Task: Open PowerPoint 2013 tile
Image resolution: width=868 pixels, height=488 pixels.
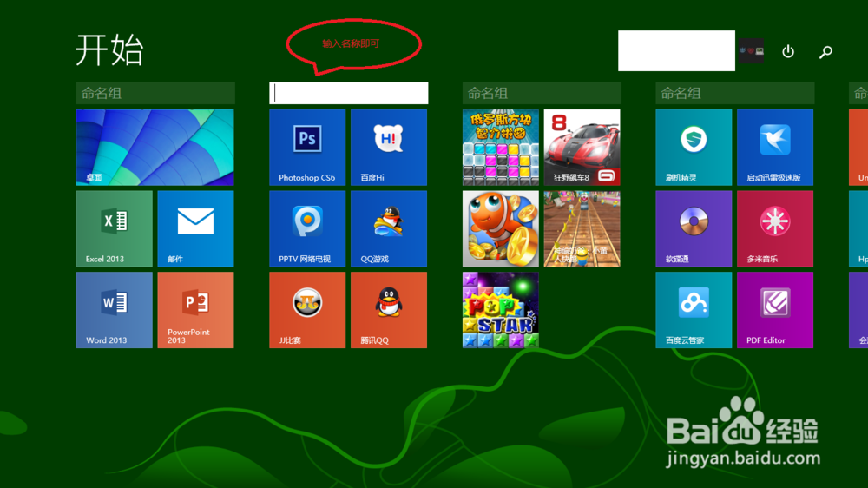Action: 196,310
